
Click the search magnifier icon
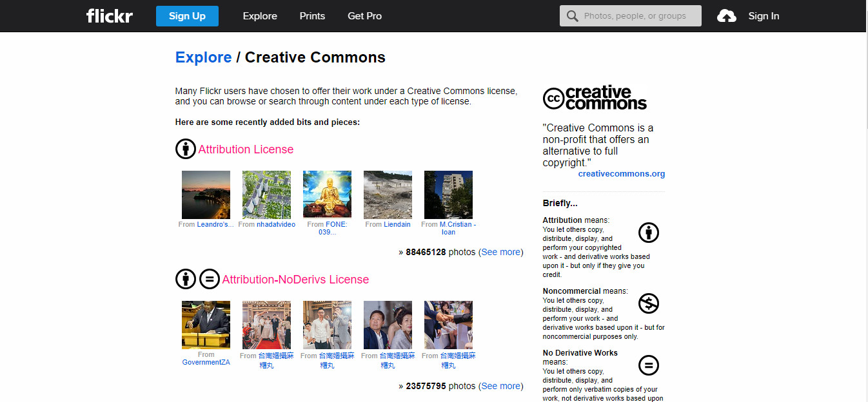pos(572,16)
